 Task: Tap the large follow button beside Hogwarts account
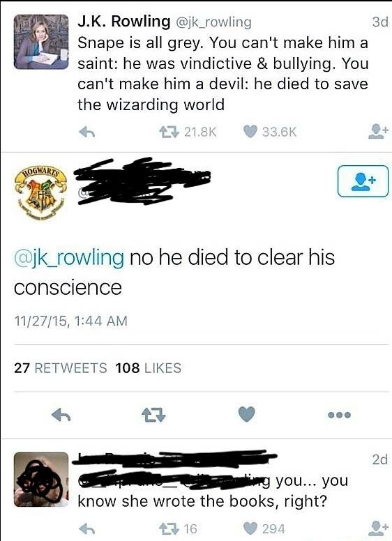tap(363, 181)
